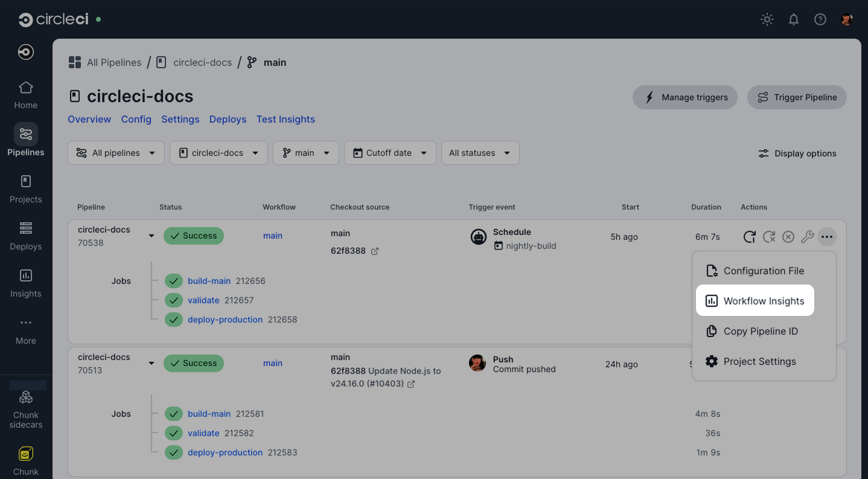Click success check icon for job 212656
Image resolution: width=868 pixels, height=479 pixels.
(x=174, y=281)
